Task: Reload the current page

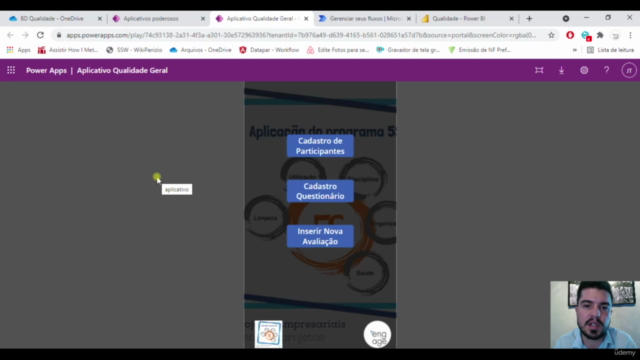Action: pyautogui.click(x=40, y=35)
